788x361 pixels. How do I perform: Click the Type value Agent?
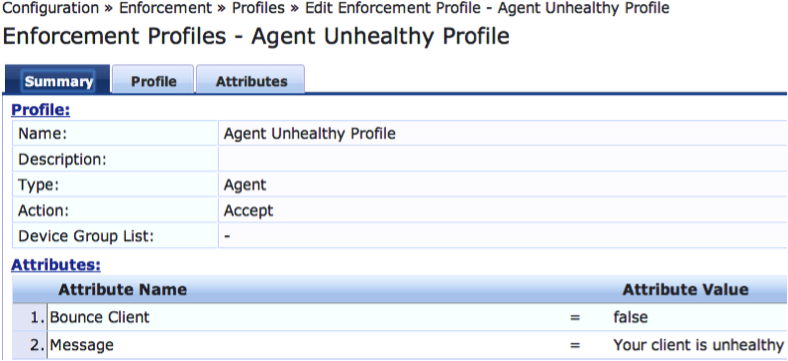point(245,185)
